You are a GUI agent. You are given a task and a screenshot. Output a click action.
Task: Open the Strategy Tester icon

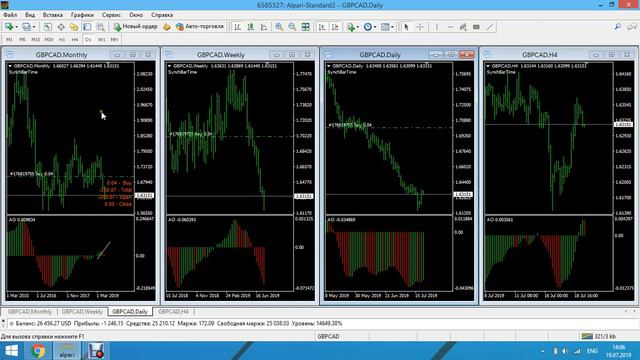pyautogui.click(x=100, y=27)
